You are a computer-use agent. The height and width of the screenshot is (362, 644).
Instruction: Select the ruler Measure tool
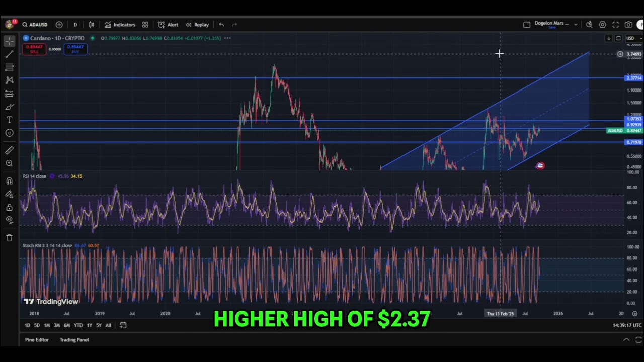pos(9,150)
